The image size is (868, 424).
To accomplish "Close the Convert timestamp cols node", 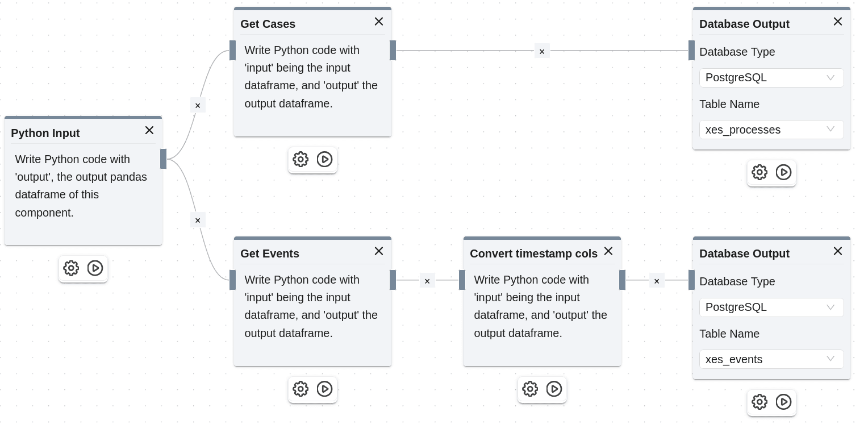I will tap(608, 251).
